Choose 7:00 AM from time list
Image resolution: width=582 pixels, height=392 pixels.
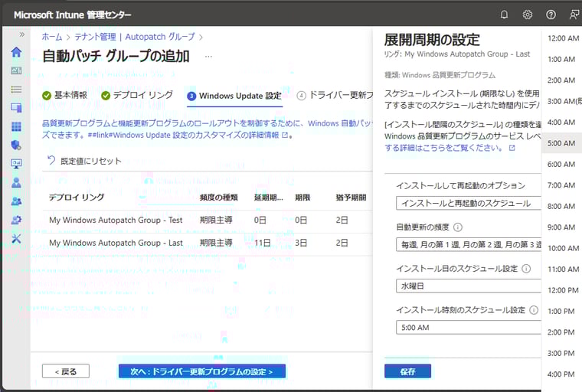[x=562, y=185]
